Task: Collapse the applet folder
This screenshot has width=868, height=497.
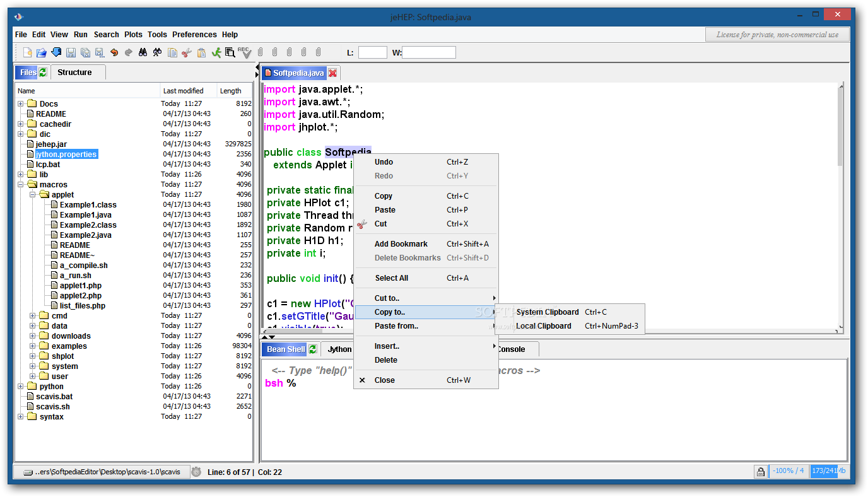Action: coord(33,195)
